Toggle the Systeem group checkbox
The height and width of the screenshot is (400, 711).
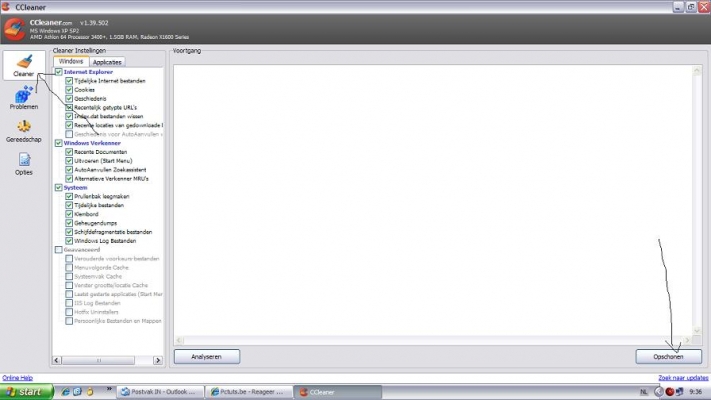58,187
